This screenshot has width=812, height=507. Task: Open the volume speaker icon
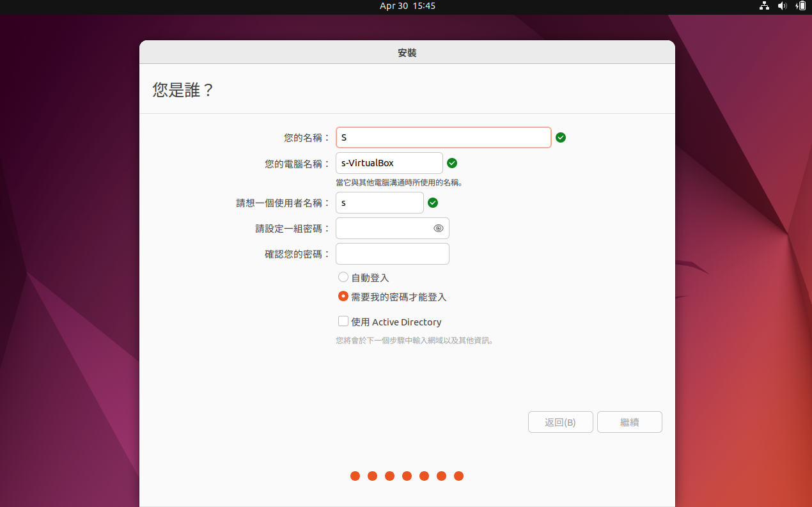[783, 6]
